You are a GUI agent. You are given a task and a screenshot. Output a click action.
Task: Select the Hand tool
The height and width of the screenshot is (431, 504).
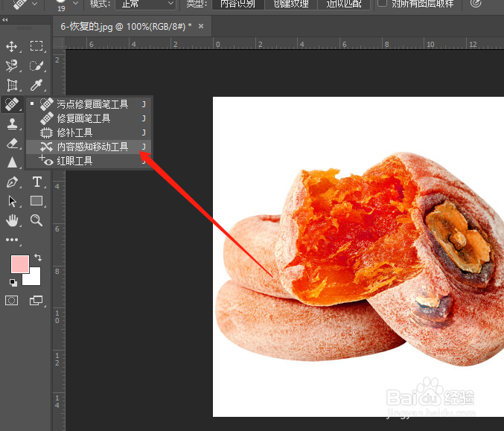tap(12, 220)
